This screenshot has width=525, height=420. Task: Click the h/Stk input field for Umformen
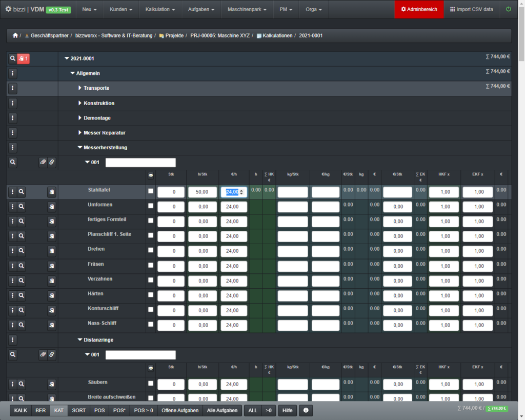203,207
